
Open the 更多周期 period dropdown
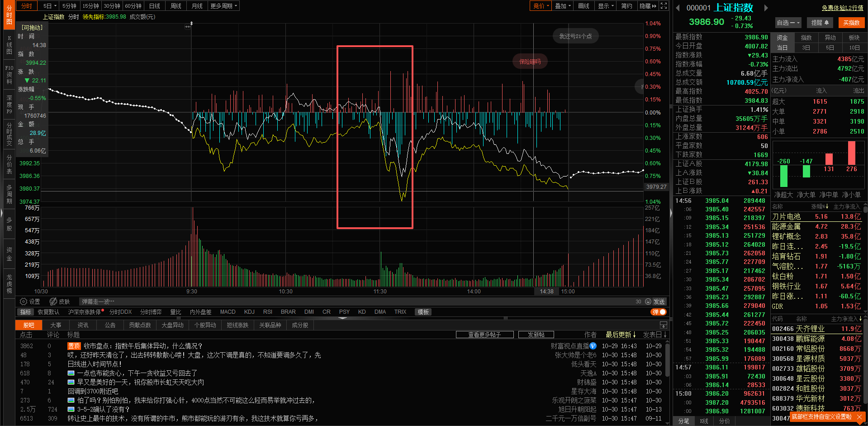tap(223, 6)
